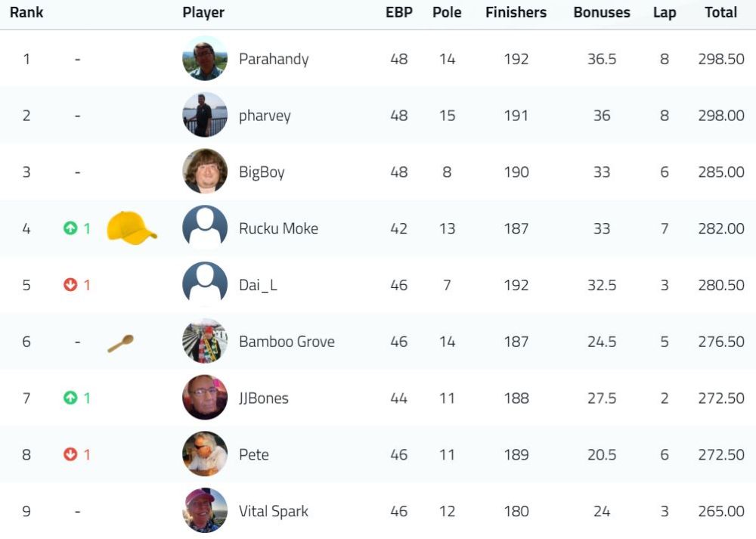
Task: Click the red down arrow in Pete row
Action: 70,454
